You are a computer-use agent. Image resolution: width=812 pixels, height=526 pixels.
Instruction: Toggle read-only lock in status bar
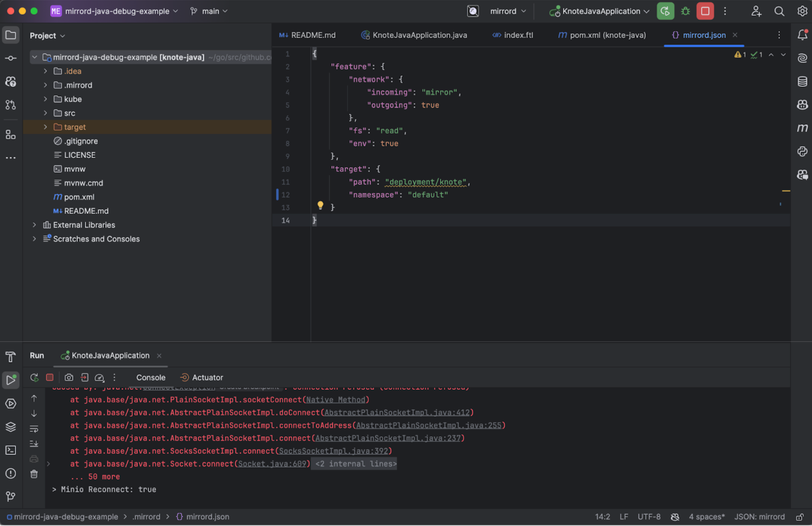pos(799,517)
